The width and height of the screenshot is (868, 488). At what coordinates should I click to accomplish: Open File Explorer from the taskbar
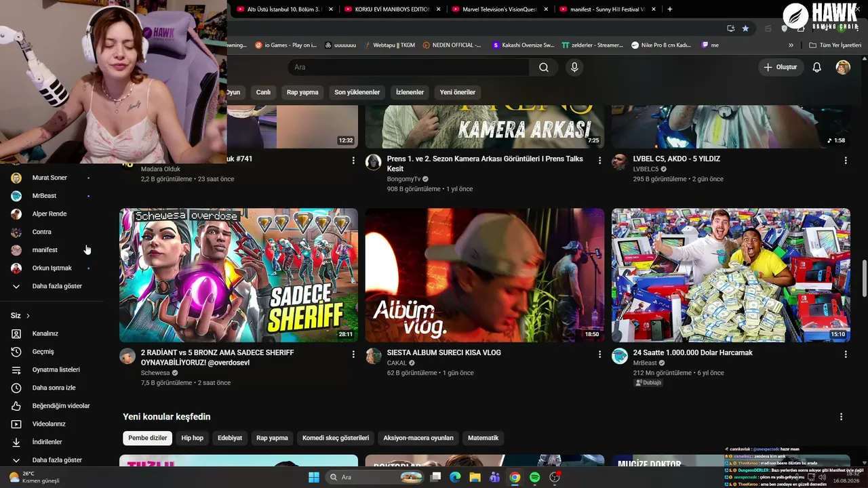click(x=475, y=477)
